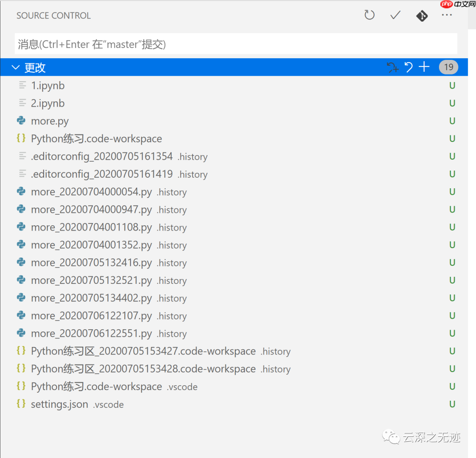Viewport: 476px width, 458px height.
Task: Toggle the U badge beside Python练习.code-workspace
Action: pyautogui.click(x=452, y=138)
